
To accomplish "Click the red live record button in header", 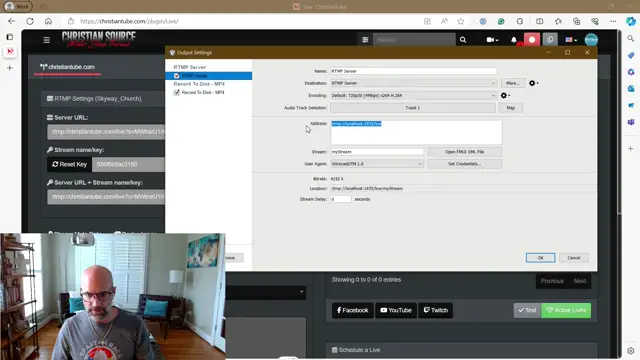I will 532,40.
